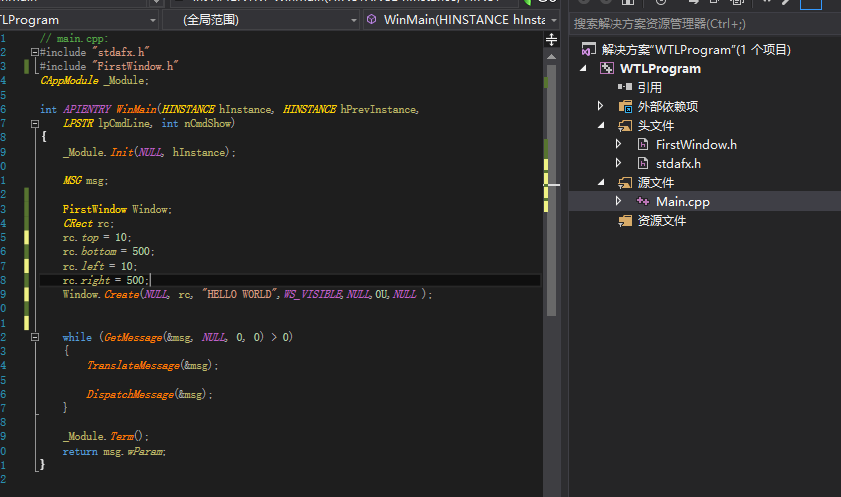Open FirstWindow.h from Solution Explorer

pyautogui.click(x=696, y=145)
